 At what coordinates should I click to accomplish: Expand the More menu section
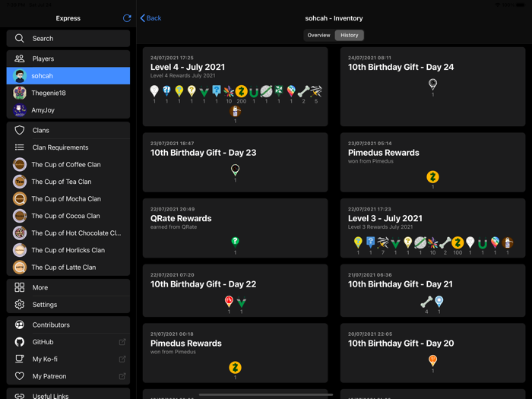(x=40, y=287)
